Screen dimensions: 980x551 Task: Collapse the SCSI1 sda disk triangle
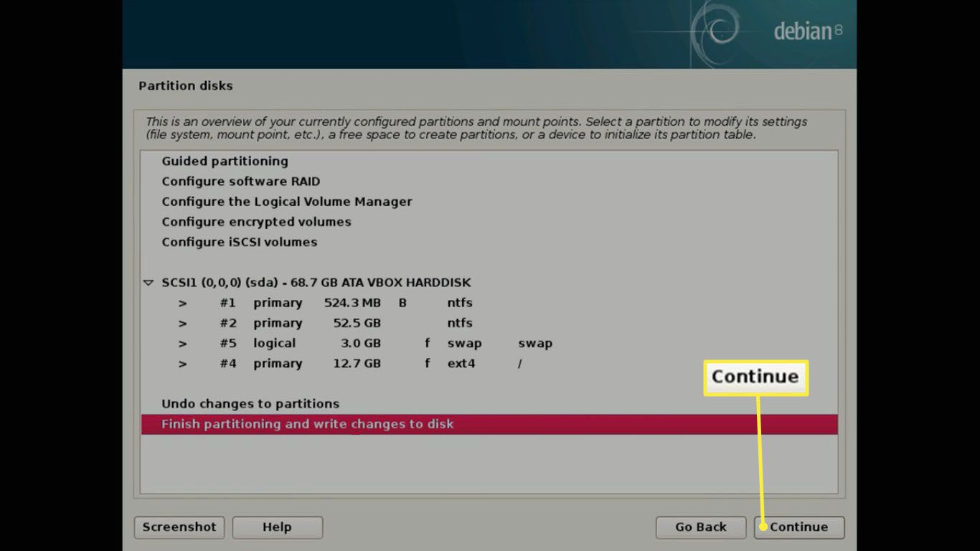(x=149, y=283)
